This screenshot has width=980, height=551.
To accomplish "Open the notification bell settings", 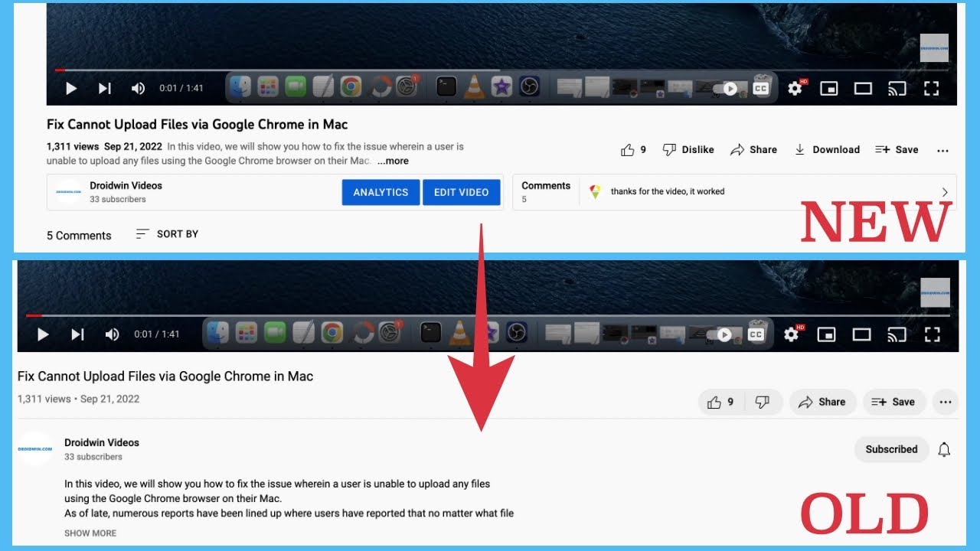I will coord(944,449).
